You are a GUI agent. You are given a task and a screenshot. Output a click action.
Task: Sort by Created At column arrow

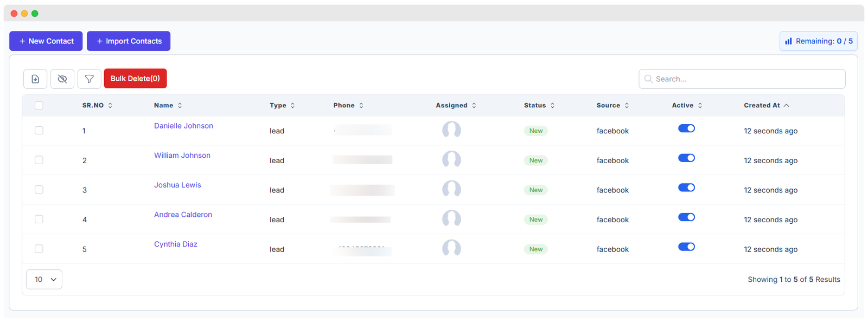click(x=786, y=106)
